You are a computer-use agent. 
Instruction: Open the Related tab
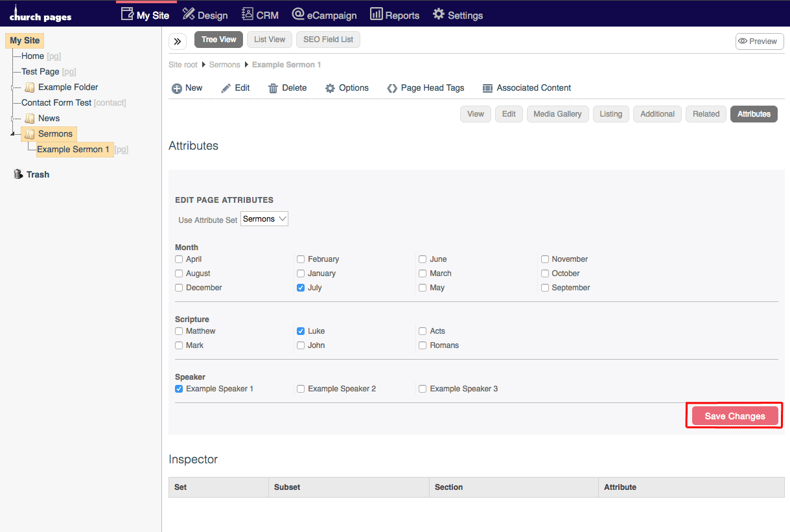(706, 114)
